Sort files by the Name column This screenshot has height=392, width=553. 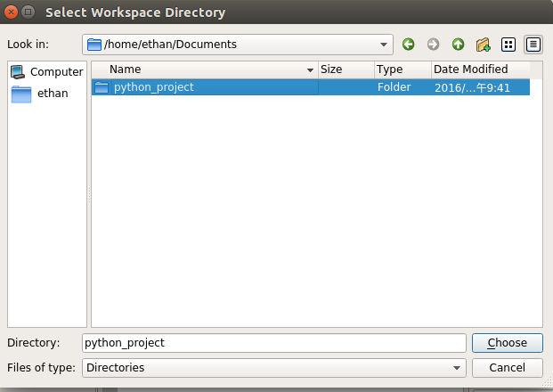pyautogui.click(x=205, y=69)
